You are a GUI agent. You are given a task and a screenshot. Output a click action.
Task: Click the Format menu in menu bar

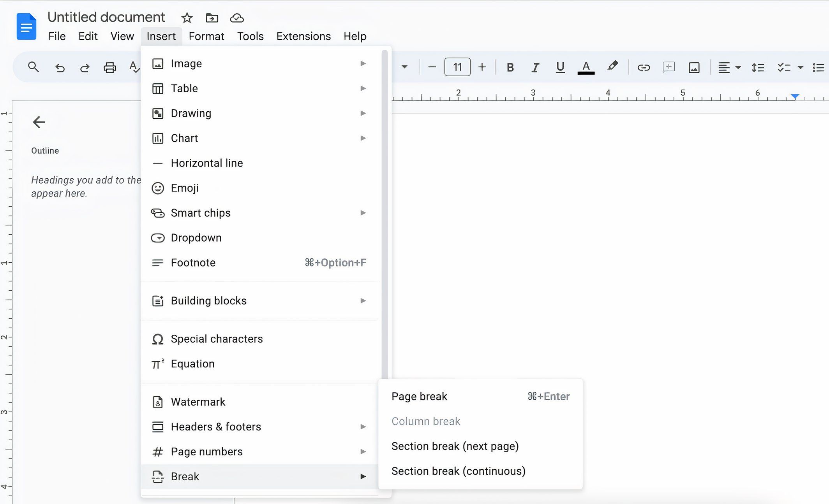point(206,36)
